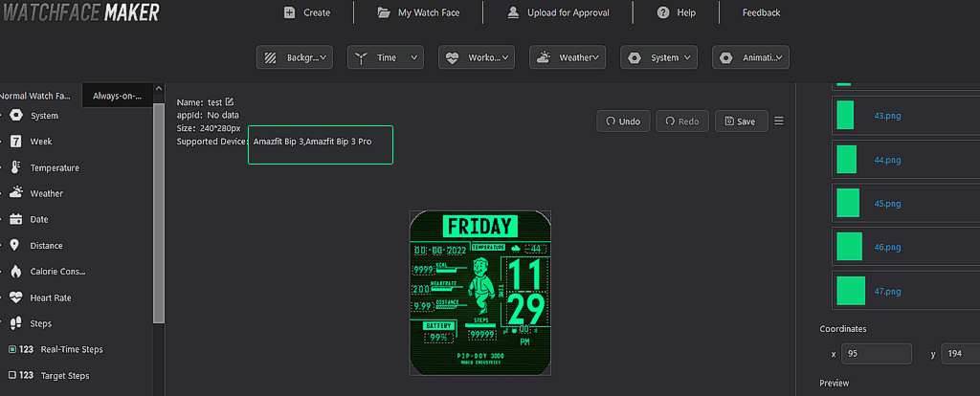The height and width of the screenshot is (396, 980).
Task: Select the Week calendar icon
Action: click(x=16, y=142)
